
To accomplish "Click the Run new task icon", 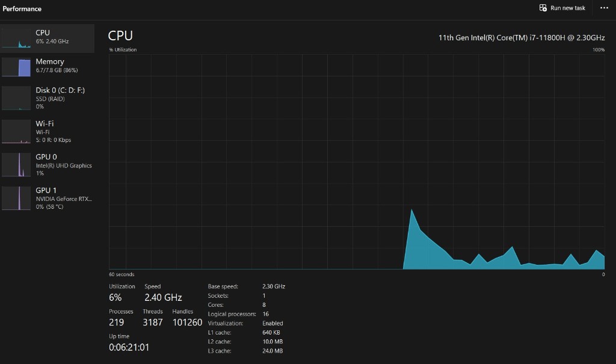I will coord(543,8).
